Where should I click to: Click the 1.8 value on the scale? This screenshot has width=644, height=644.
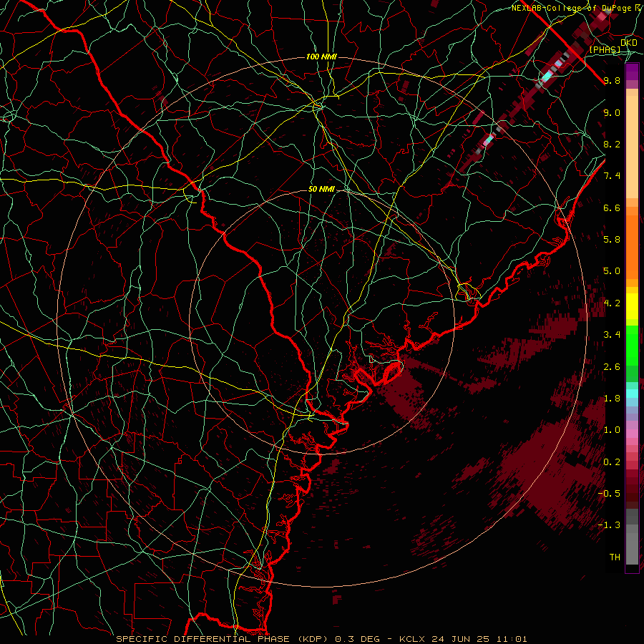tap(612, 399)
